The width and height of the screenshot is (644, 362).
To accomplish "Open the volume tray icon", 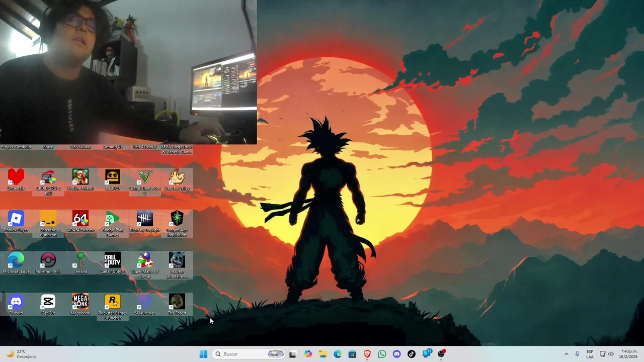I will [611, 354].
